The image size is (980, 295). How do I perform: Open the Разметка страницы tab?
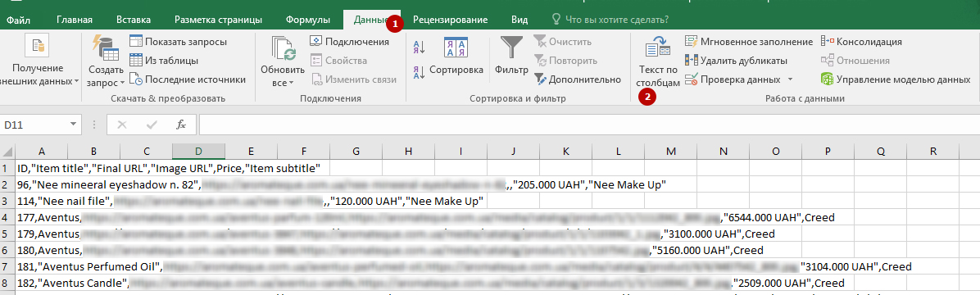[217, 20]
